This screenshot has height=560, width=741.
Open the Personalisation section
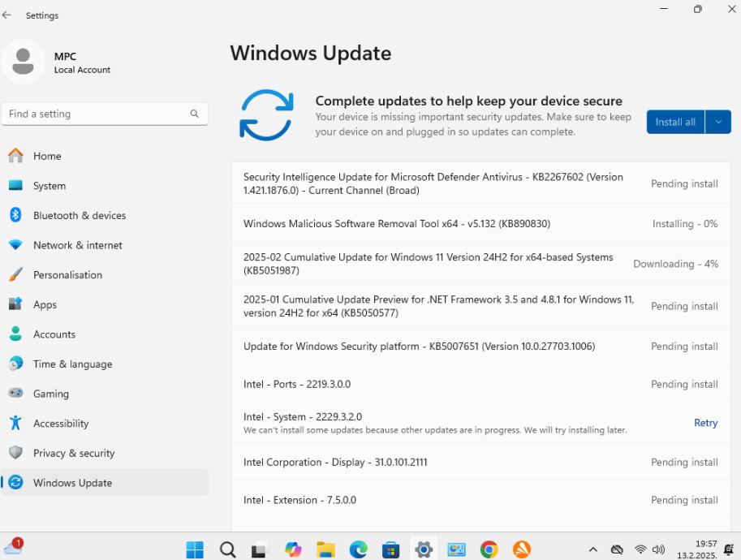(x=105, y=275)
